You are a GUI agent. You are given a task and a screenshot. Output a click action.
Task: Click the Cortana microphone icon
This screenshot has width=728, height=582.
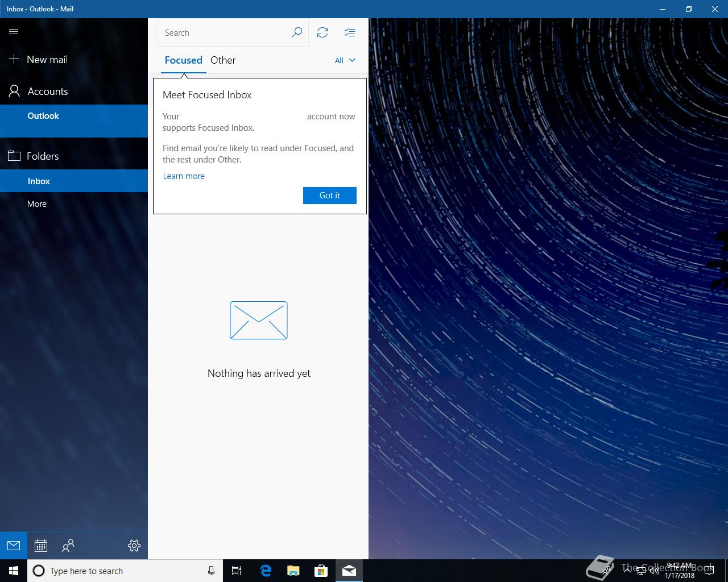coord(211,571)
